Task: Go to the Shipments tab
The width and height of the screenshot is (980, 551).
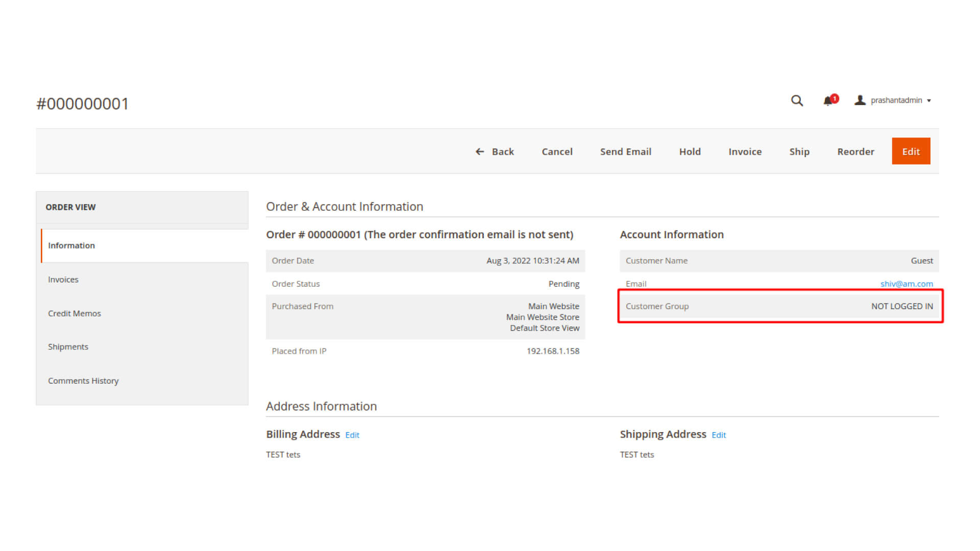Action: (68, 347)
